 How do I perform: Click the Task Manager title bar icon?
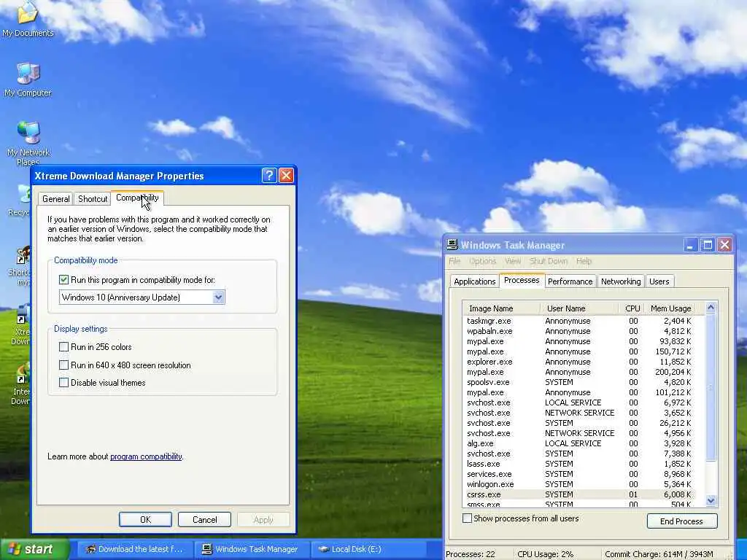[x=452, y=245]
